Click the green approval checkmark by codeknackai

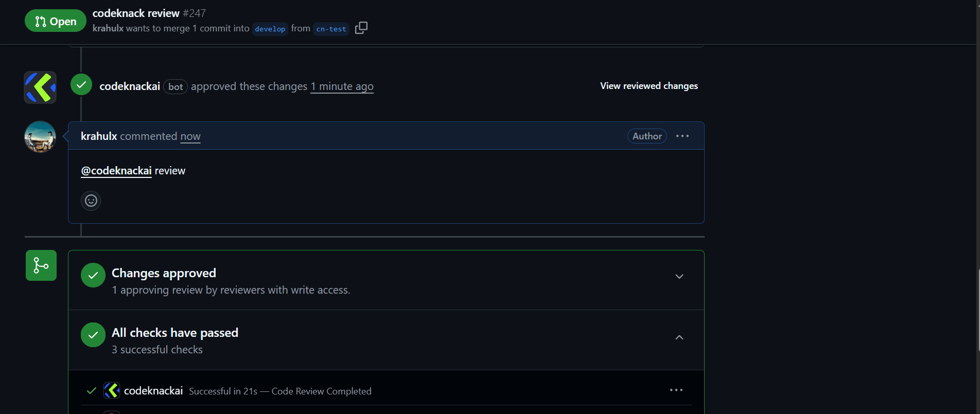[x=81, y=85]
